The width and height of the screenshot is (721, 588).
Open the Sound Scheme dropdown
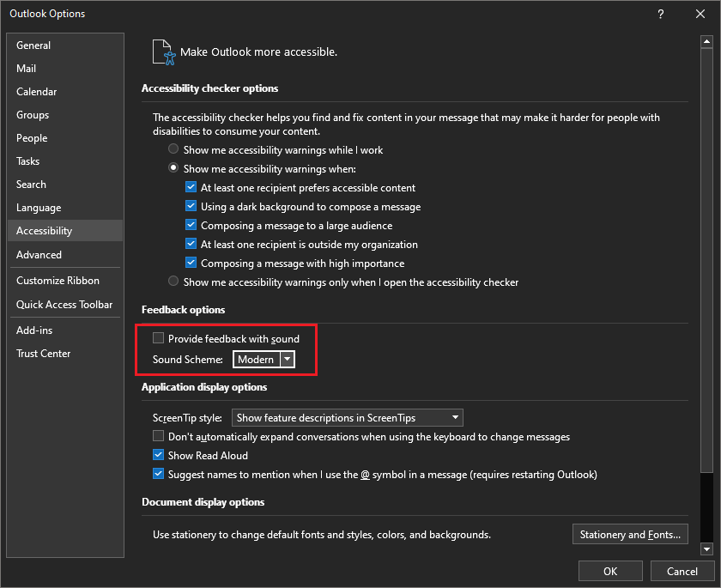[x=288, y=360]
